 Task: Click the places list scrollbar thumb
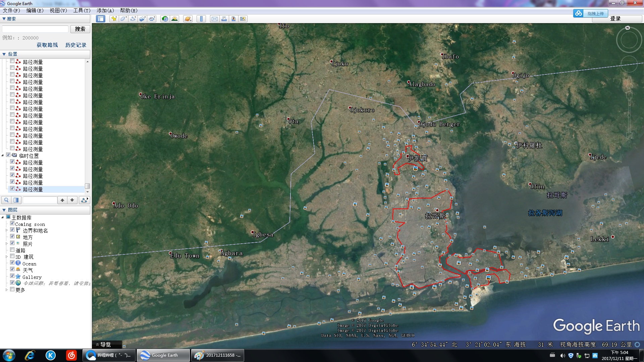tap(87, 186)
